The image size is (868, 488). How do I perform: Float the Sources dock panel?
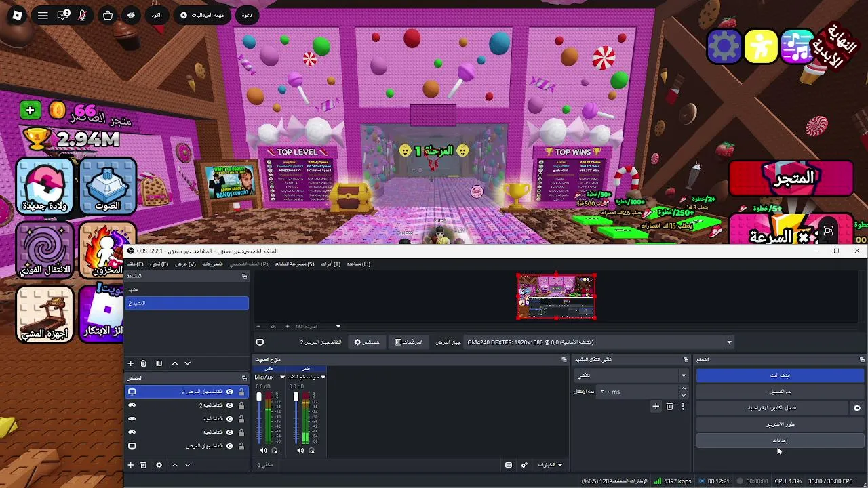tap(244, 378)
